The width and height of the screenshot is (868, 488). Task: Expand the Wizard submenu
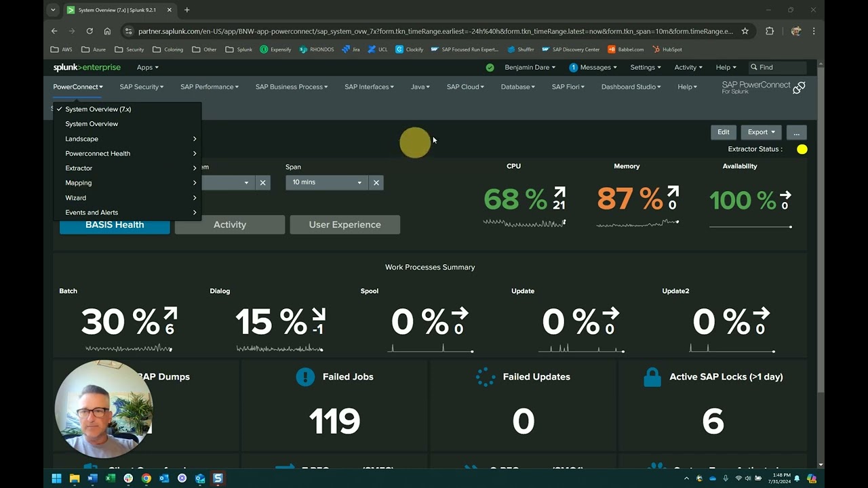(127, 198)
